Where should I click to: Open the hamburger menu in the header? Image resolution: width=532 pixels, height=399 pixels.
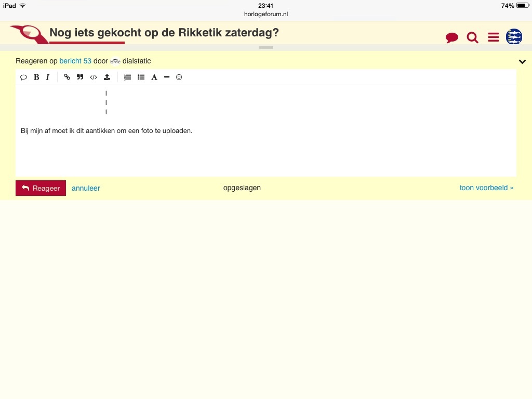(493, 37)
